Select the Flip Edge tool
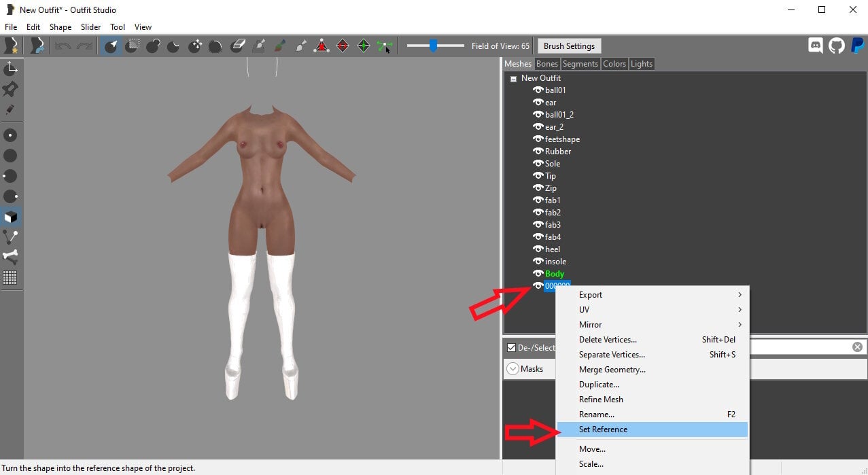The height and width of the screenshot is (475, 868). point(343,46)
